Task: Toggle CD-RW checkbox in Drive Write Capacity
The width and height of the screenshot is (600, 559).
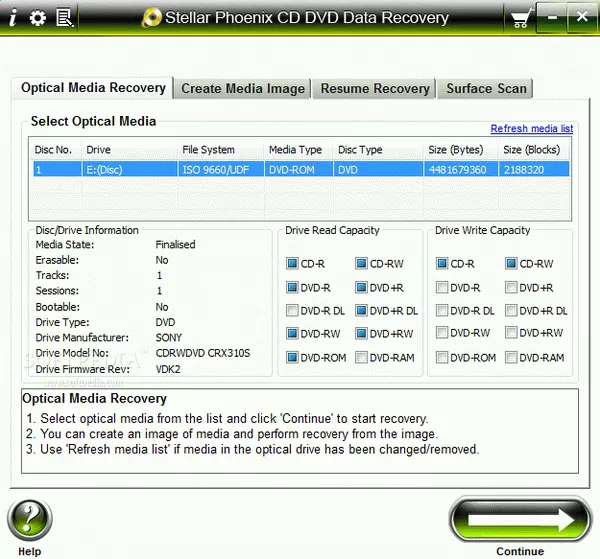Action: [511, 263]
